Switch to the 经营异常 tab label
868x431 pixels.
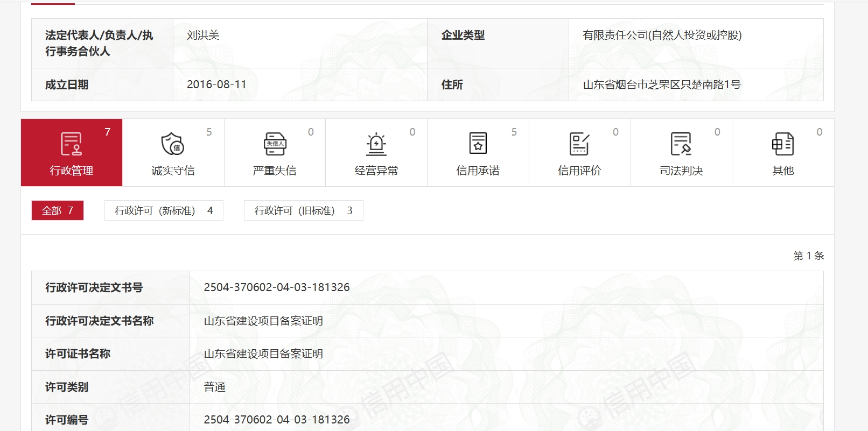click(x=376, y=171)
